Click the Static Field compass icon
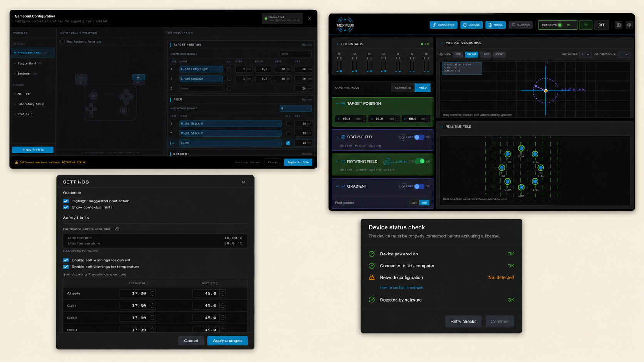 click(x=343, y=137)
